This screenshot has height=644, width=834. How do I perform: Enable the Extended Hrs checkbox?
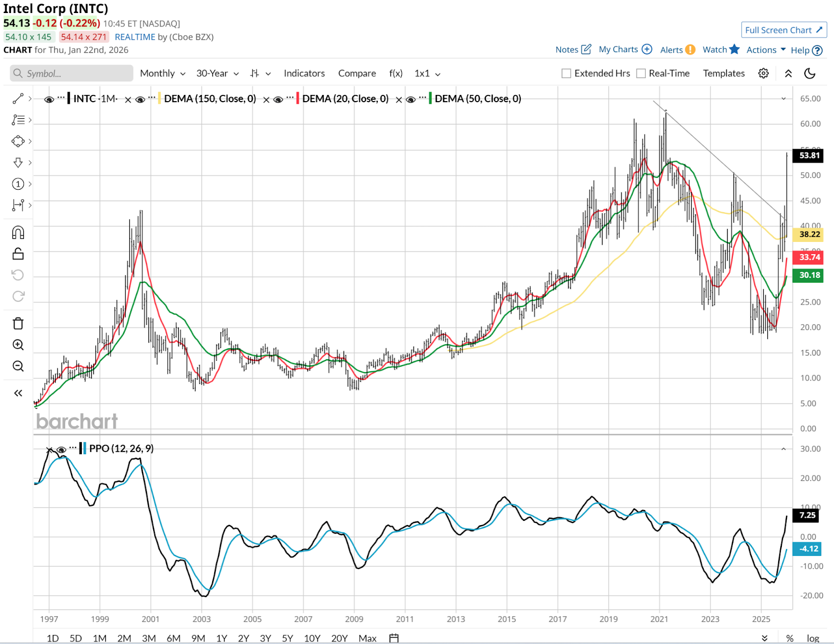566,74
